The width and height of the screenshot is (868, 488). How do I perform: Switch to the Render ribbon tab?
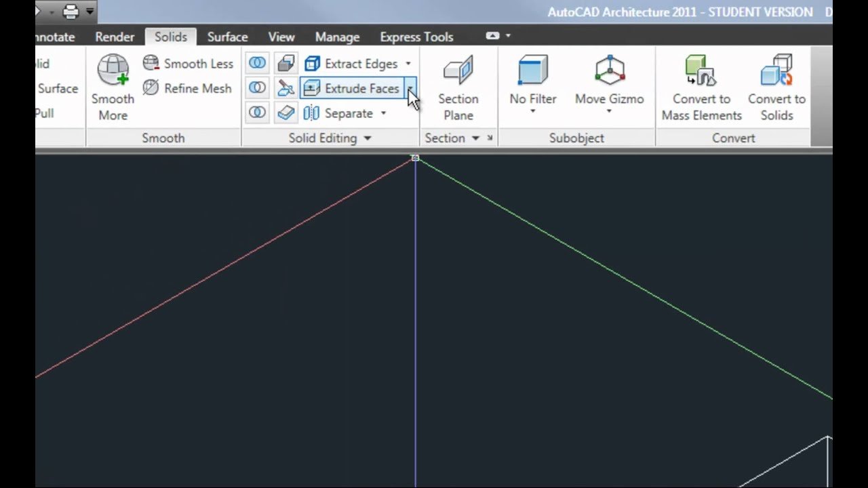tap(115, 37)
